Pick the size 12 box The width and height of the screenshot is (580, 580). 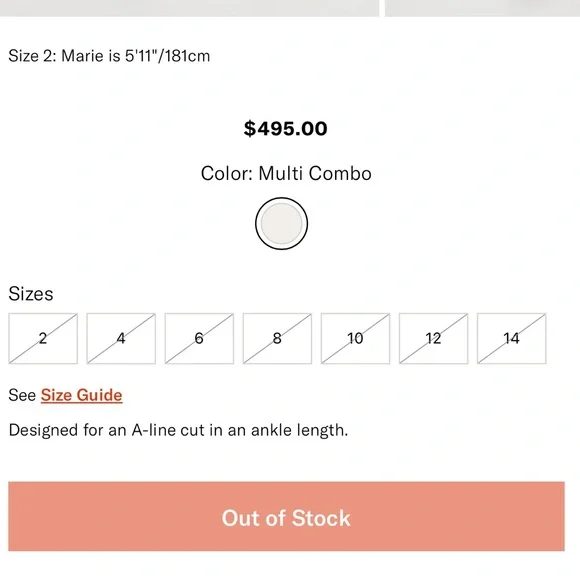pos(433,338)
